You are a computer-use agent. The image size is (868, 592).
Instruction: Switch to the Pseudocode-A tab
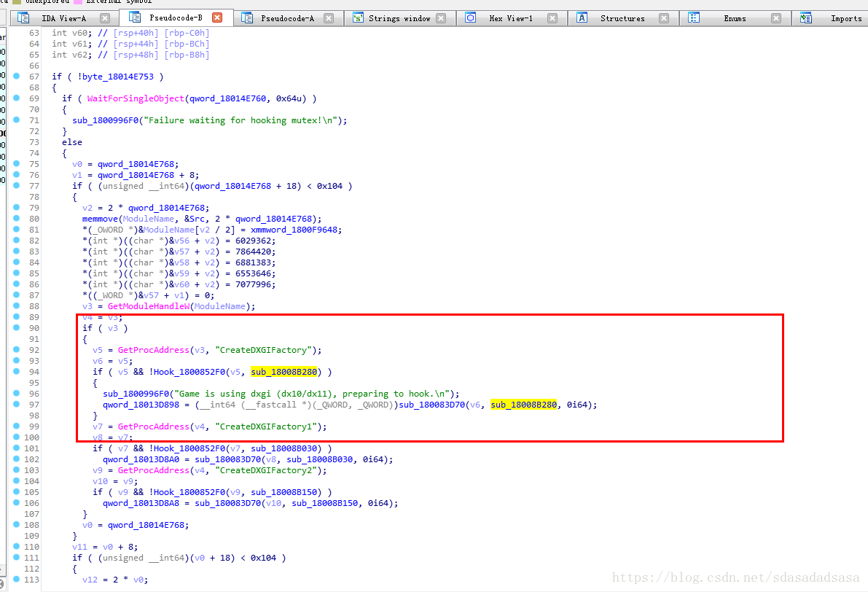click(287, 18)
